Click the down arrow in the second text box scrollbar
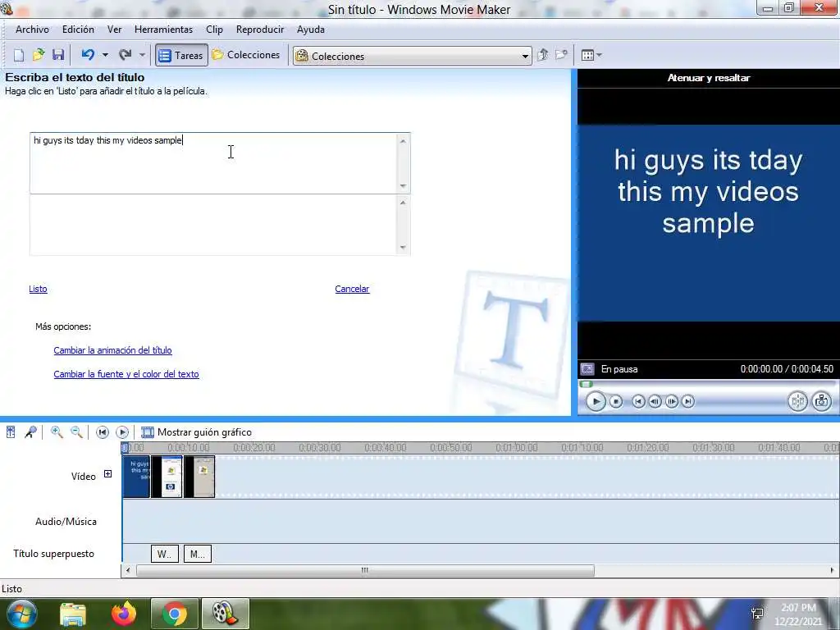 [x=404, y=248]
